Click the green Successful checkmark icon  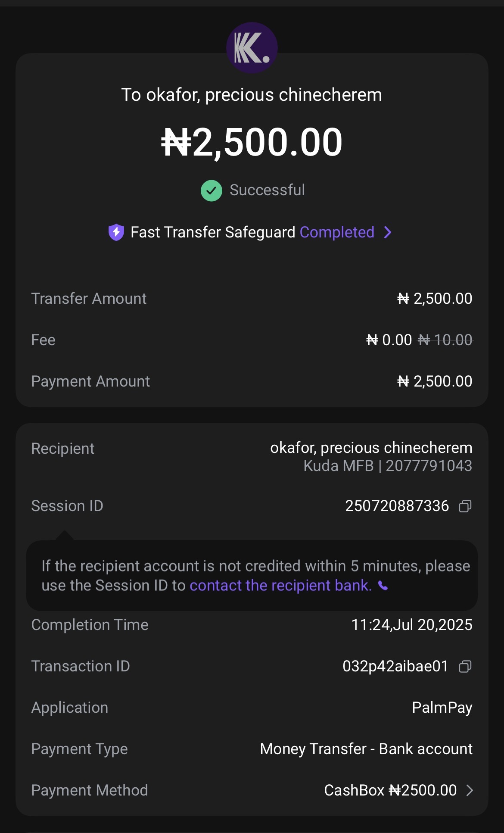click(x=211, y=190)
